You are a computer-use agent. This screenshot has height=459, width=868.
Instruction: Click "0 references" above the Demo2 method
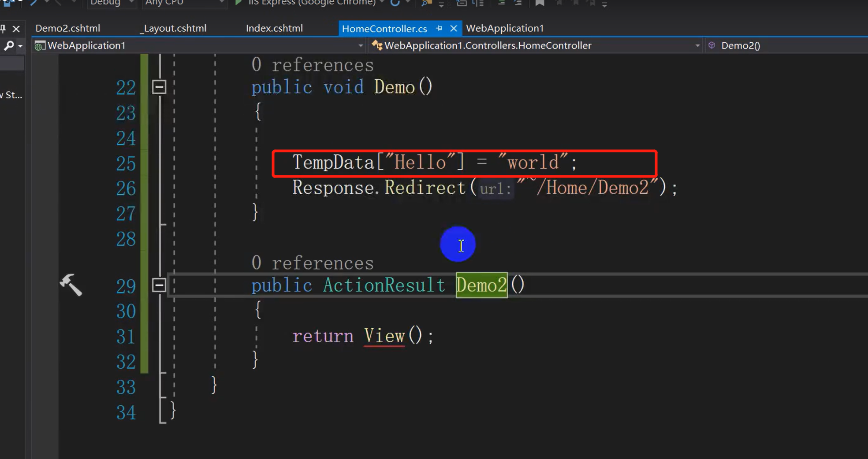point(313,263)
